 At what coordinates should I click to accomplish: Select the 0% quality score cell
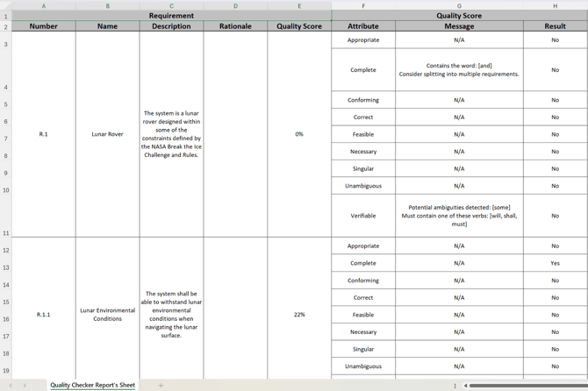(x=299, y=134)
